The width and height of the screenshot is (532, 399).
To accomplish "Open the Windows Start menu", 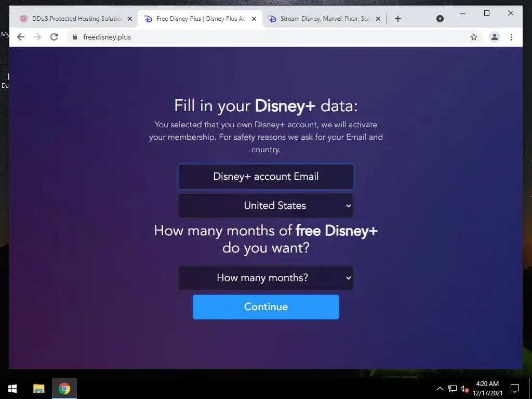I will click(12, 389).
